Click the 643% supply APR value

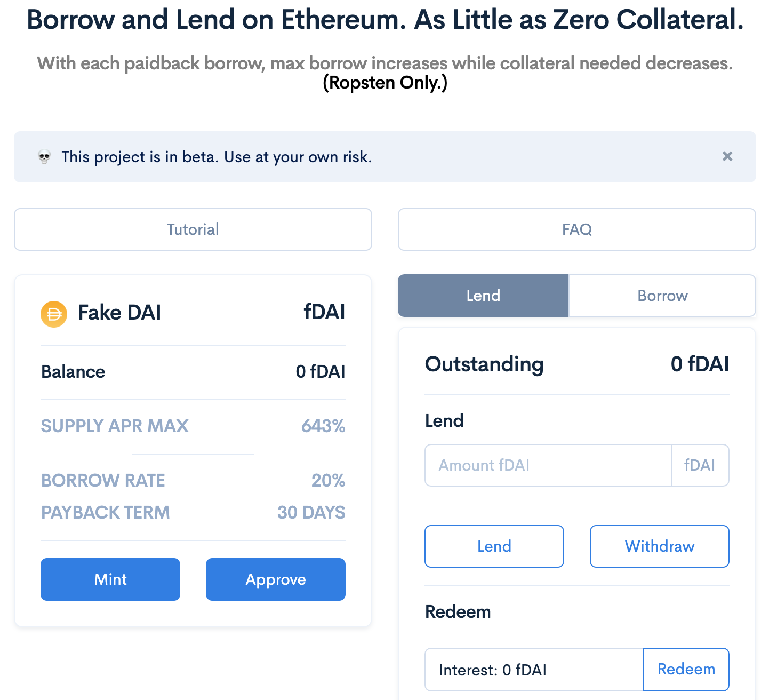[323, 426]
